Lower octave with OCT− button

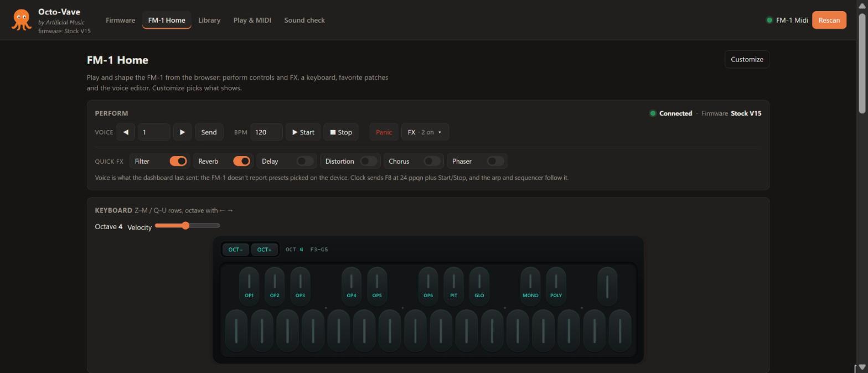point(235,250)
